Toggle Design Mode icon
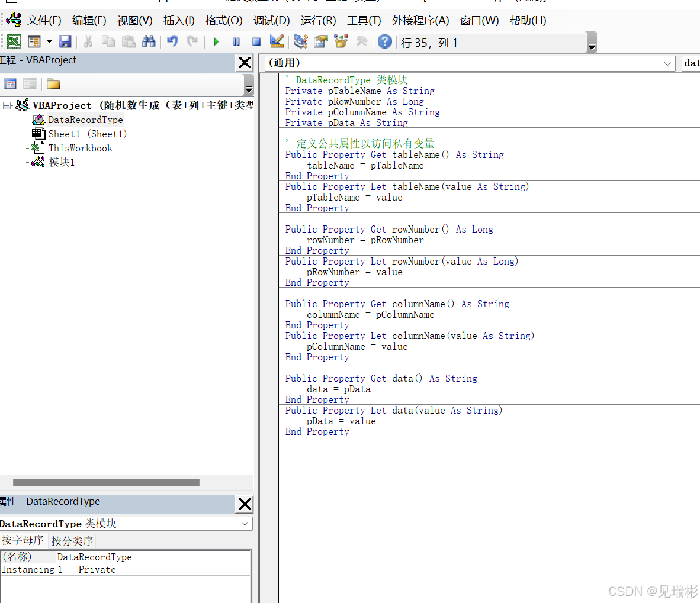Viewport: 700px width, 603px height. (x=277, y=41)
